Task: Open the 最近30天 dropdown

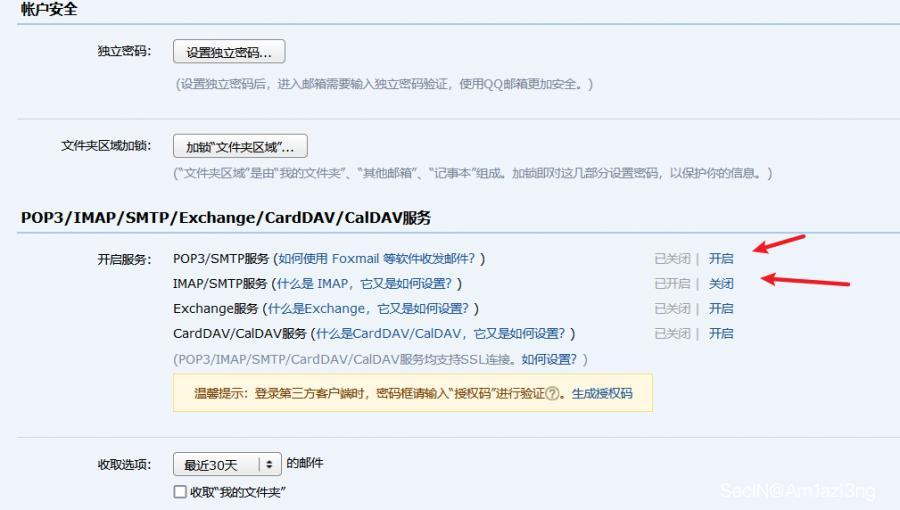Action: point(227,465)
